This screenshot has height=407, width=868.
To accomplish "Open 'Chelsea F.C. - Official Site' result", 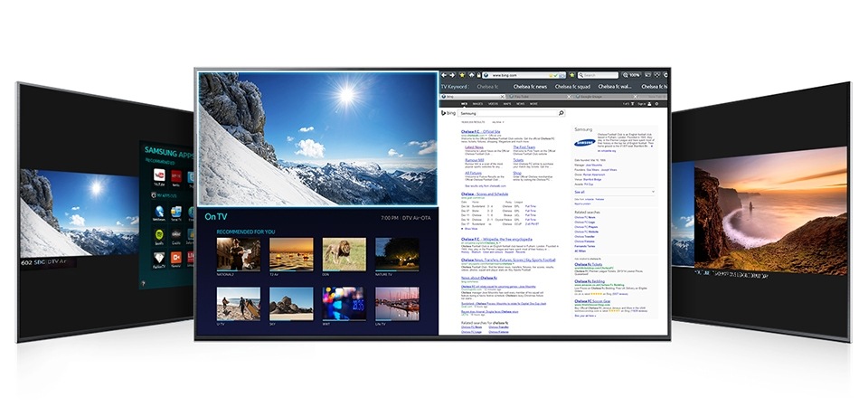I will click(x=480, y=131).
